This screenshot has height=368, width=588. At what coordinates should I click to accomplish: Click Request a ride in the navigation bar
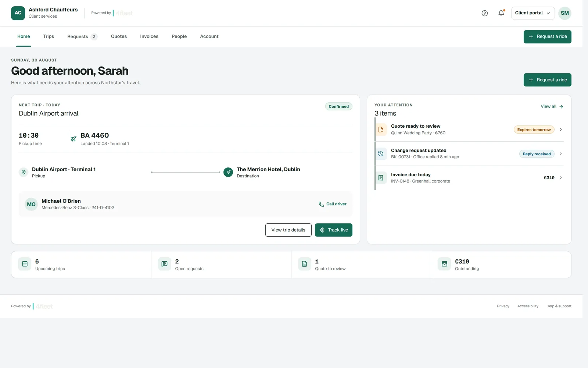(x=547, y=37)
